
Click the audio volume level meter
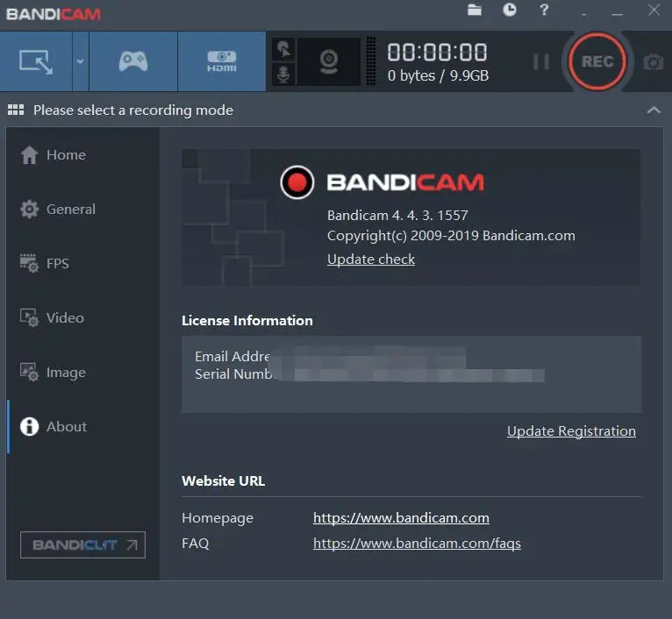371,61
